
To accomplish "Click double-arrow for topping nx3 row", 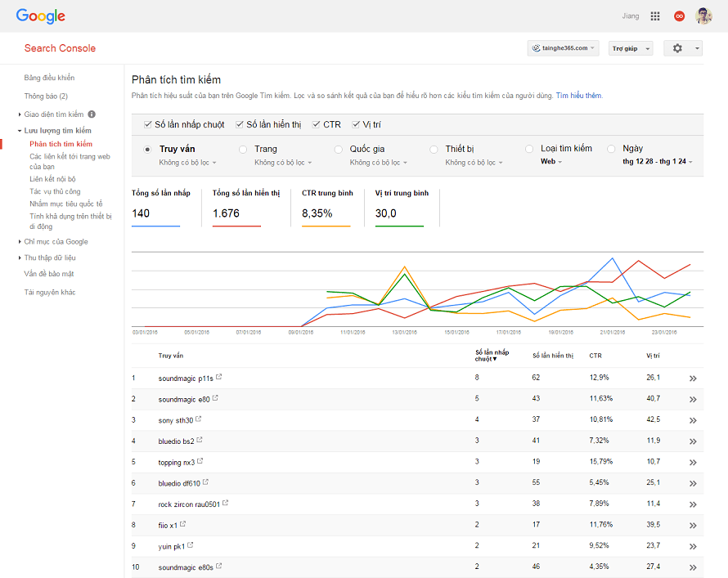I will point(693,463).
